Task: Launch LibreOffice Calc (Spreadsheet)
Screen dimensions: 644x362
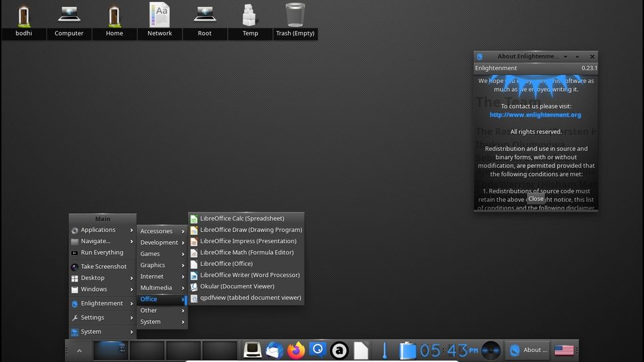Action: [246, 219]
